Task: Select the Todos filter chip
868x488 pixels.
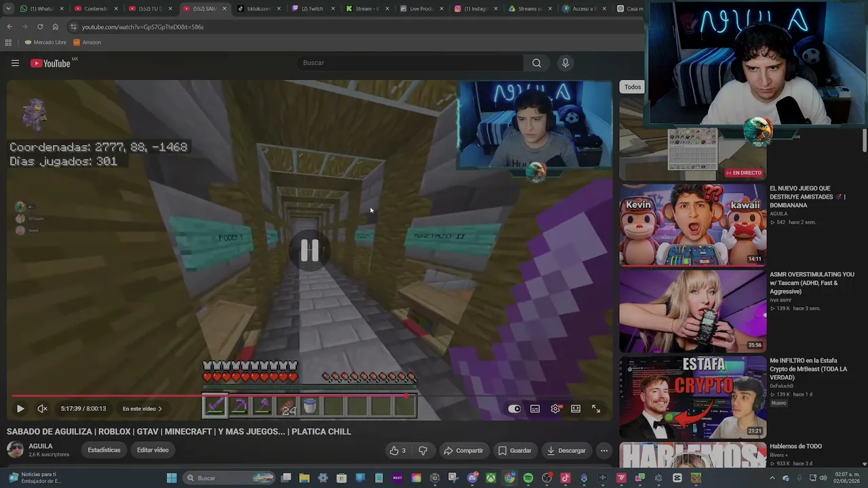Action: click(633, 87)
